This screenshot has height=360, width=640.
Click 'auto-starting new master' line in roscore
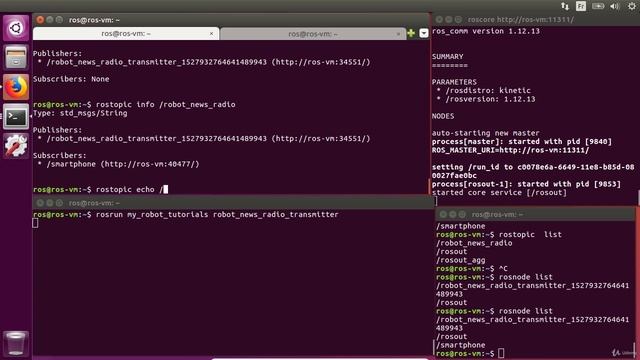pos(486,133)
